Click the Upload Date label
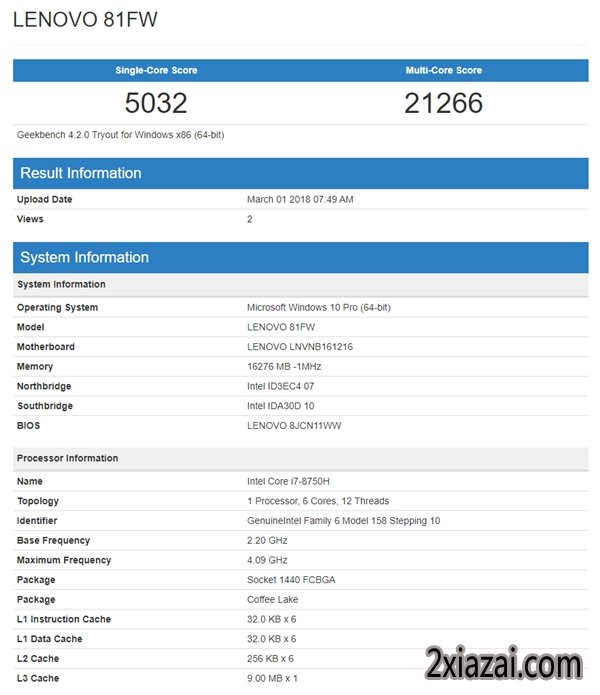The height and width of the screenshot is (695, 600). click(44, 199)
